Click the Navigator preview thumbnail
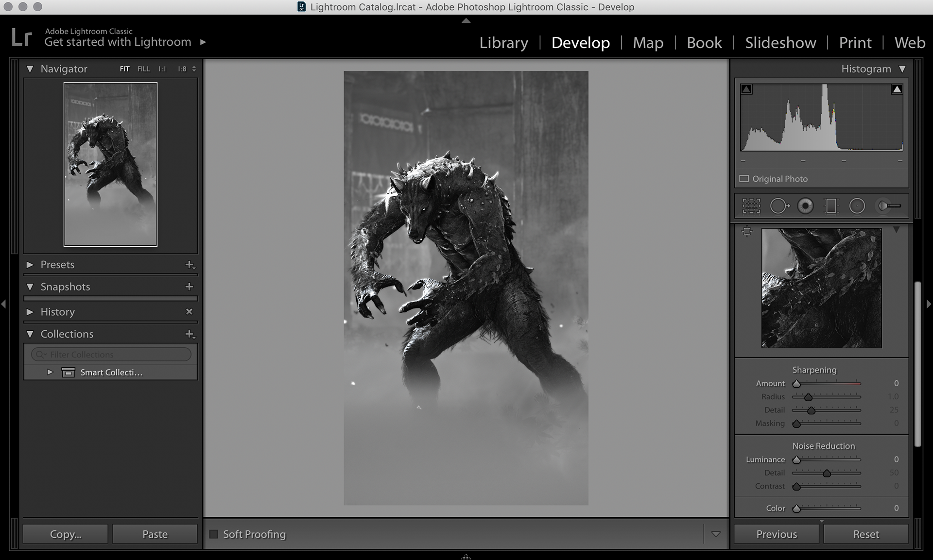 [x=110, y=164]
